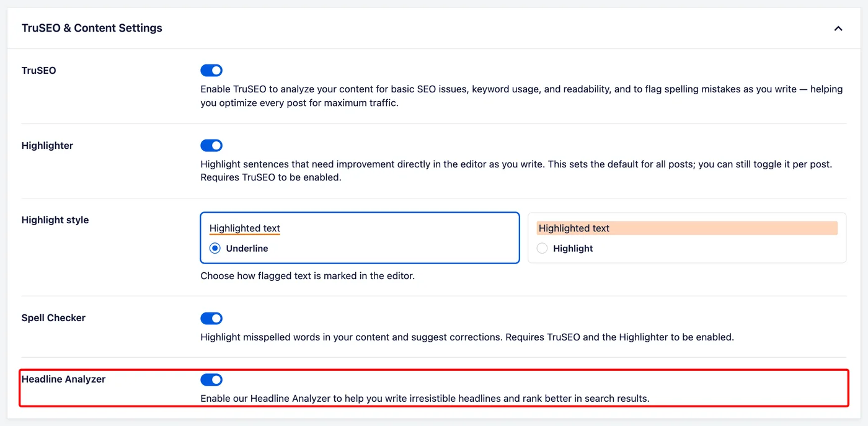
Task: Click the 'Highlight sentences that need improvement' description
Action: pos(516,171)
